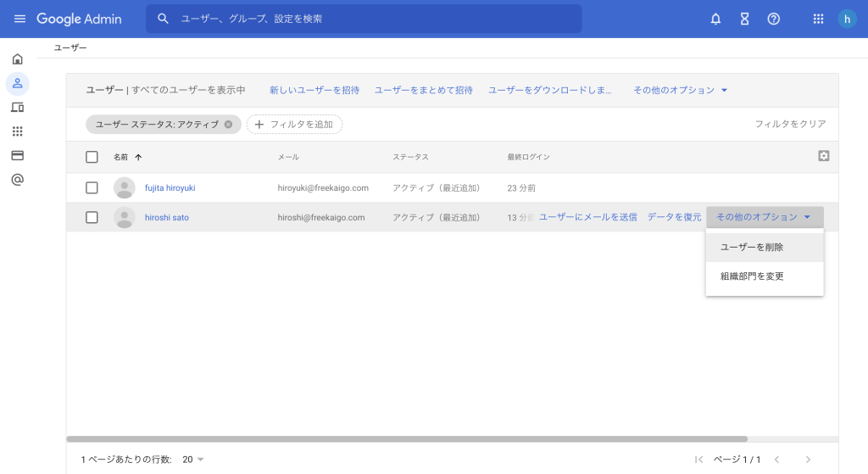
Task: Open the main hamburger menu
Action: (x=19, y=19)
